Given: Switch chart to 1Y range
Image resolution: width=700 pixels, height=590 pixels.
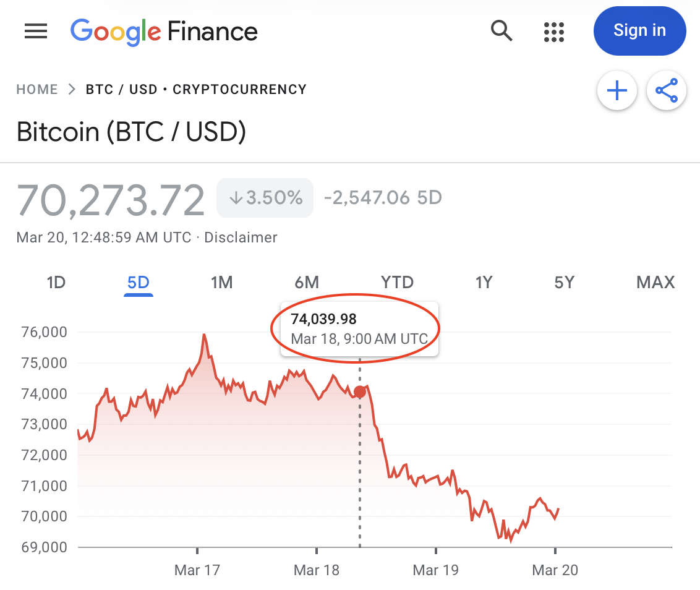Looking at the screenshot, I should (x=484, y=283).
